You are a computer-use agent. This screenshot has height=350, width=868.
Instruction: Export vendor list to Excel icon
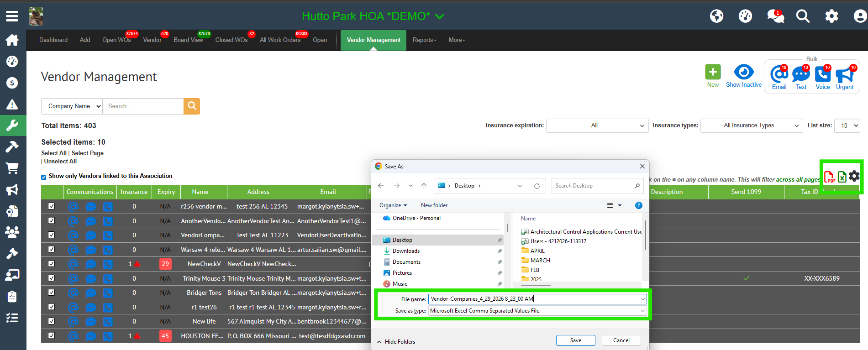842,177
